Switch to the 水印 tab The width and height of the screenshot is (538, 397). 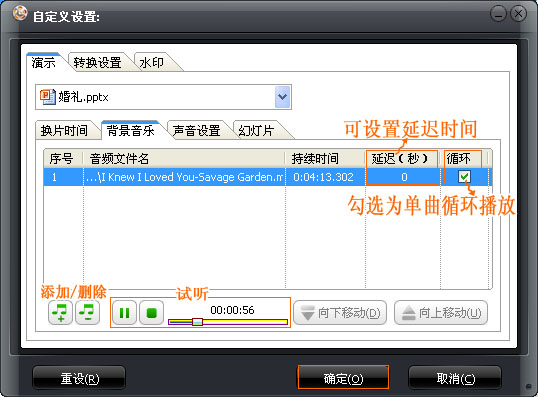(x=152, y=62)
